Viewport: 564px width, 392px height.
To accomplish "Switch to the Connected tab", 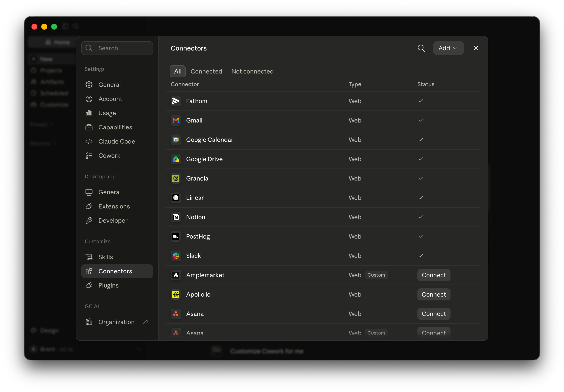I will [x=206, y=72].
